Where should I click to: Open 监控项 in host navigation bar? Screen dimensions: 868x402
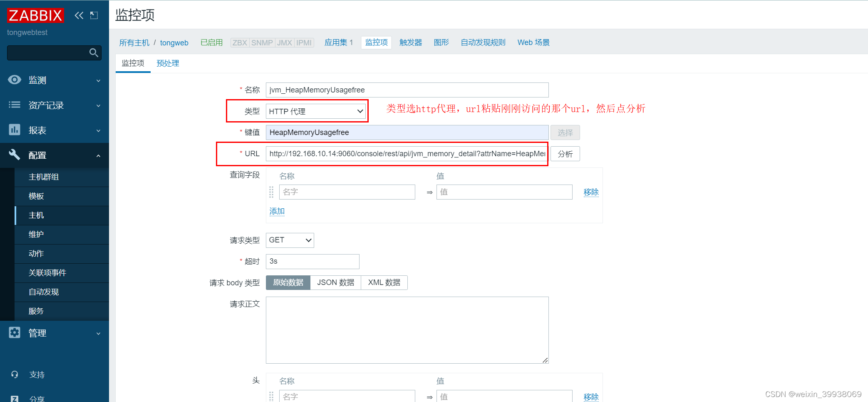coord(377,42)
